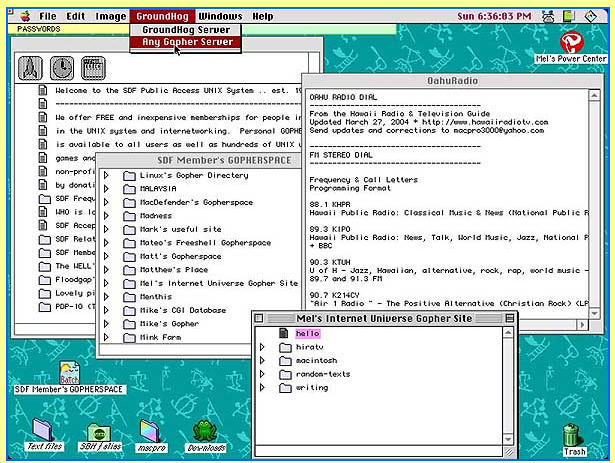Click the rocket launch toolbar icon
615x463 pixels.
click(x=30, y=68)
